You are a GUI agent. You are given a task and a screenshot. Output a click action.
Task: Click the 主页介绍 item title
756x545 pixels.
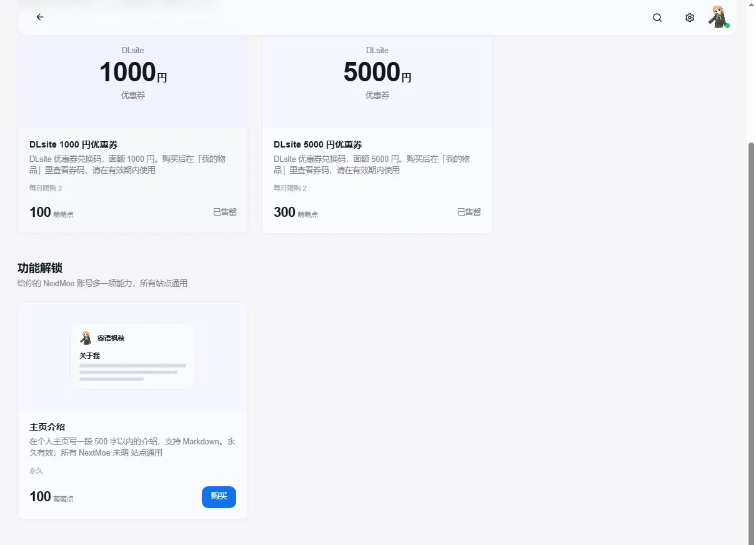(x=47, y=427)
